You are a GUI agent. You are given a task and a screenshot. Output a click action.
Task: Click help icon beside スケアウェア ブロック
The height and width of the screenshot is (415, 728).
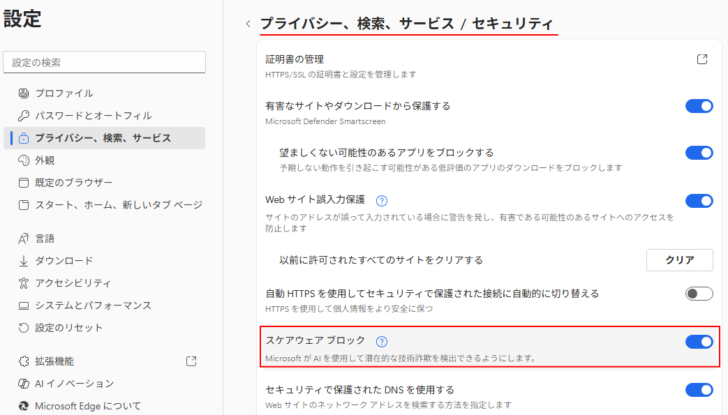(381, 342)
